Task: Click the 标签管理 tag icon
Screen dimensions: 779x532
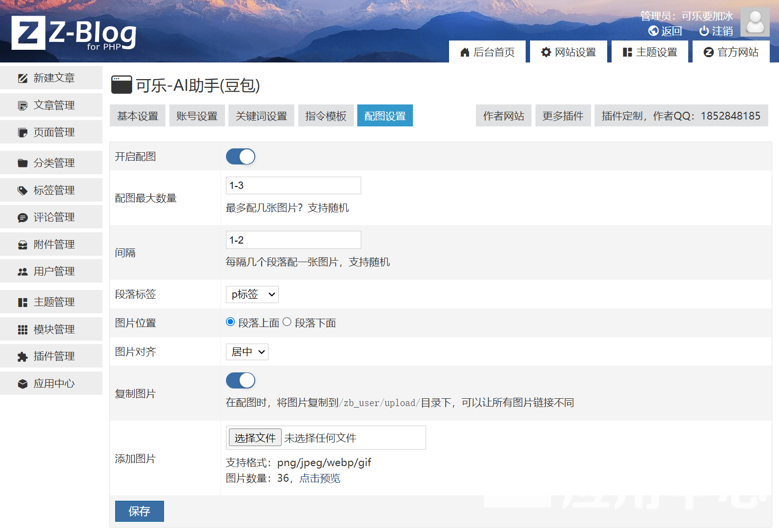Action: pos(22,190)
